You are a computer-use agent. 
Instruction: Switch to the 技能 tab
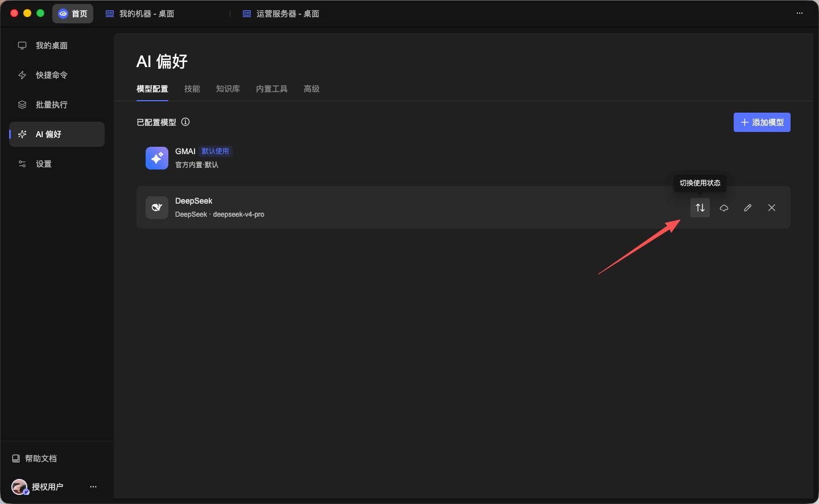click(192, 89)
